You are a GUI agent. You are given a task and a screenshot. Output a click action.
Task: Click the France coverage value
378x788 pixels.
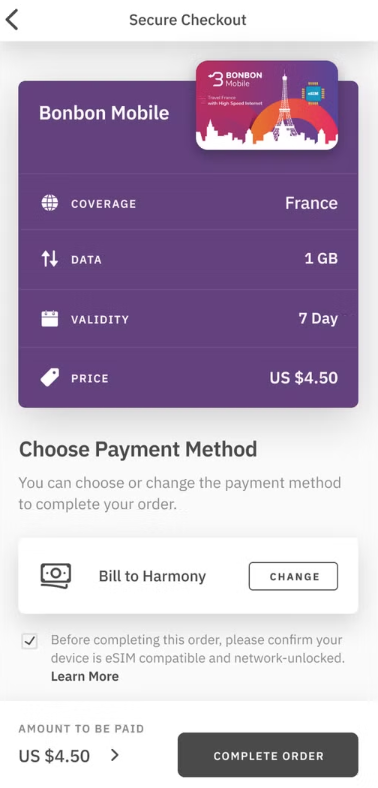[312, 203]
